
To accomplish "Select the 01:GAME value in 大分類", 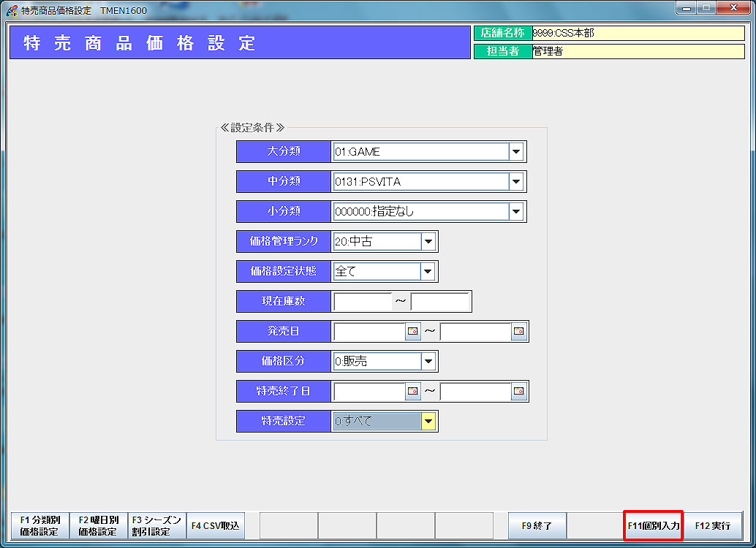I will [x=421, y=152].
